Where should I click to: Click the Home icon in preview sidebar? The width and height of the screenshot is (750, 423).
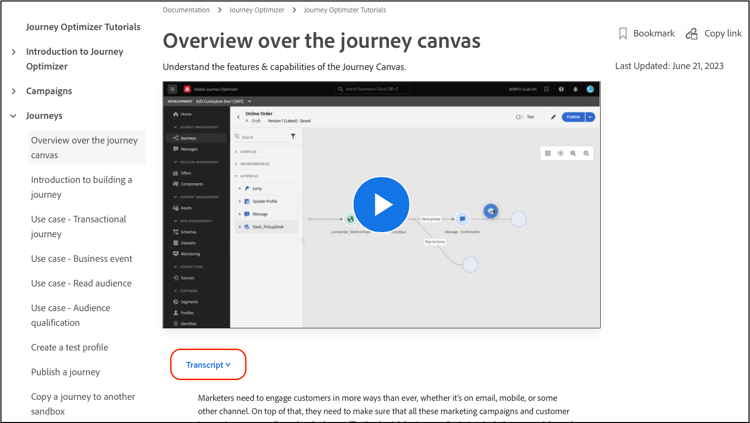pyautogui.click(x=176, y=114)
